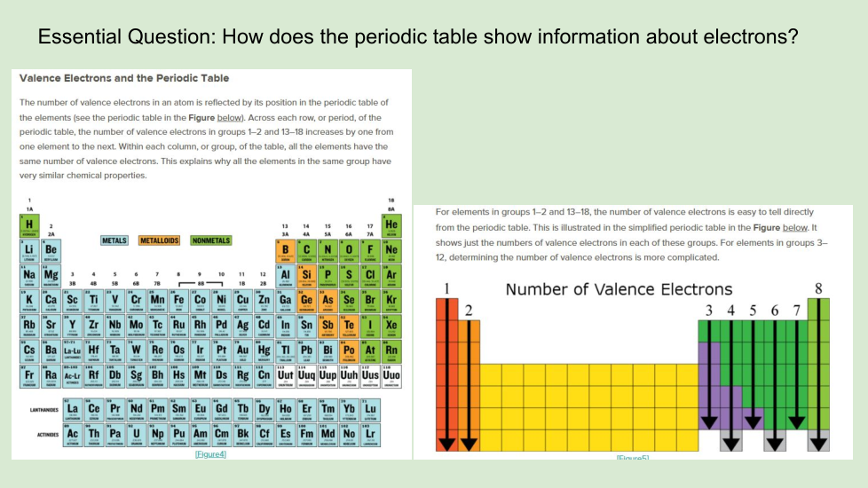Click the number 8 above the rightmost column
Viewport: 868px width, 488px height.
818,287
